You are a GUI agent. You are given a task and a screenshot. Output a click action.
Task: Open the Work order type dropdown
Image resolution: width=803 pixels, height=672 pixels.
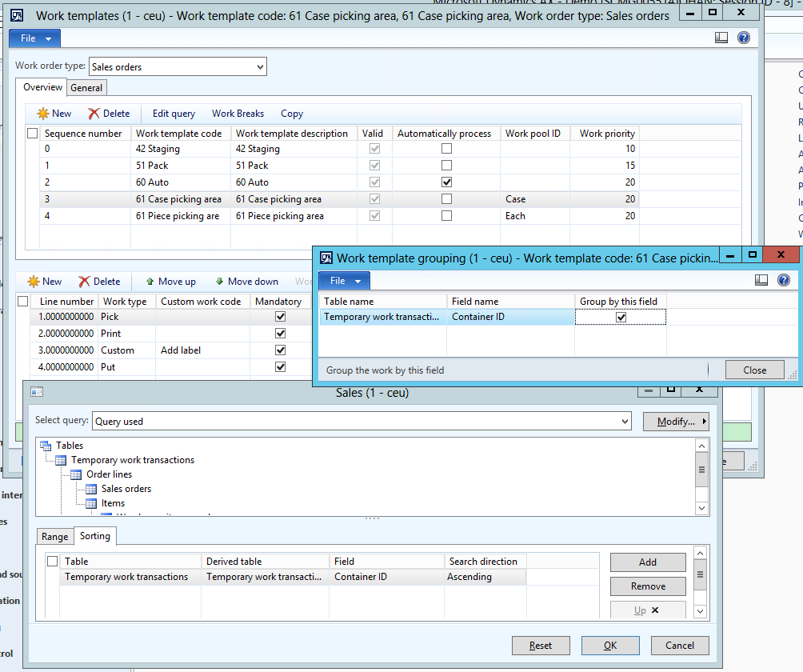tap(258, 67)
